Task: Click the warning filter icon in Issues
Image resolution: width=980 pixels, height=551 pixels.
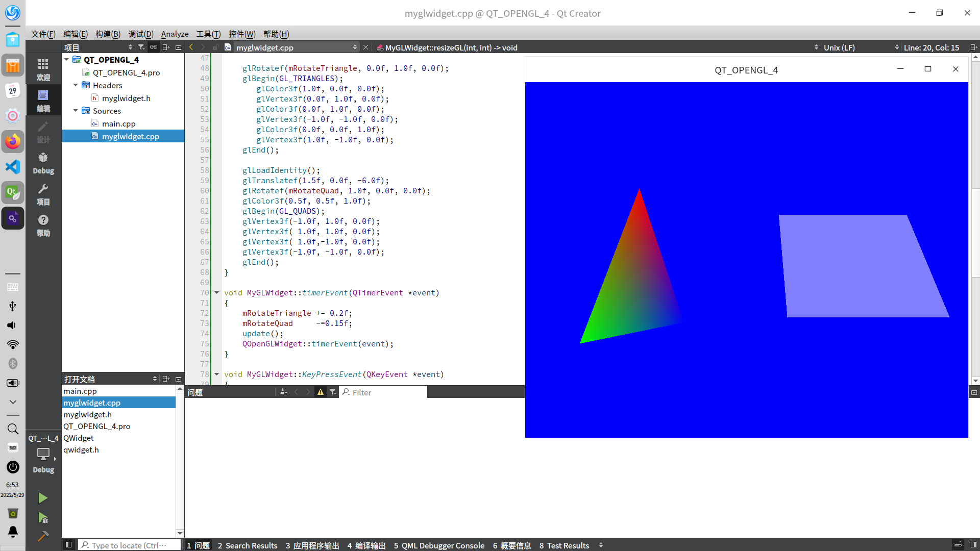Action: coord(321,392)
